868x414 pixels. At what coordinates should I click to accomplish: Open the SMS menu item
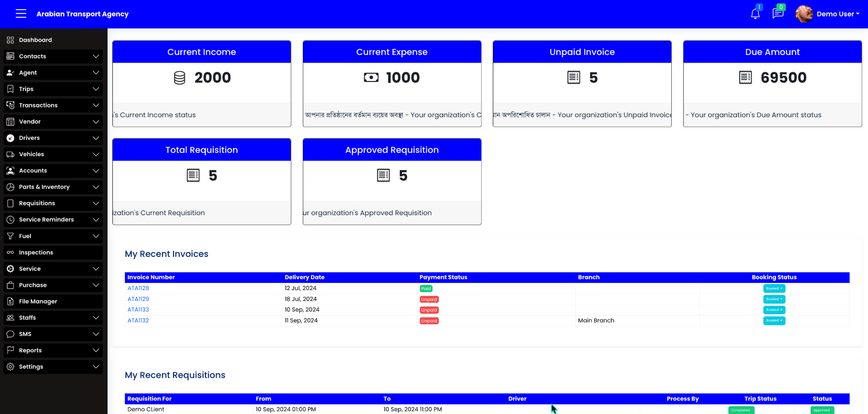pyautogui.click(x=53, y=334)
